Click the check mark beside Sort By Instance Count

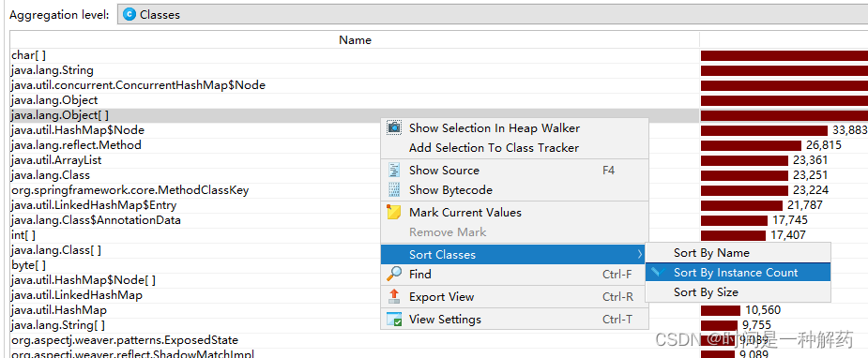pos(659,272)
